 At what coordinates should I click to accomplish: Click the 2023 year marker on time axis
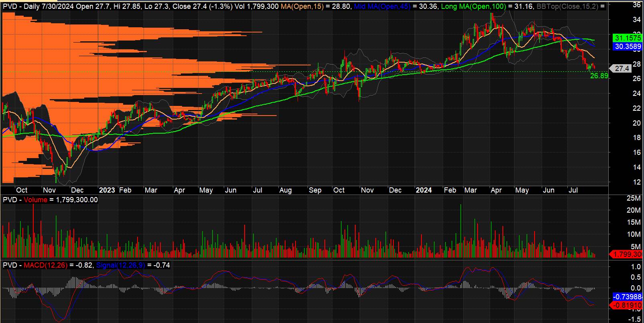coord(107,190)
